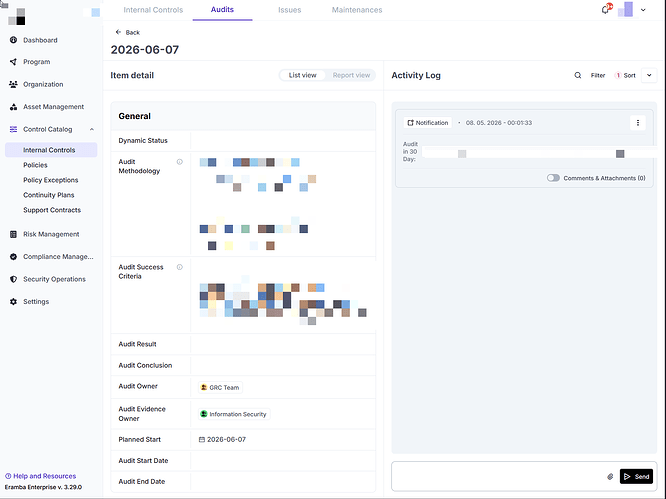Switch to List view

click(x=302, y=75)
